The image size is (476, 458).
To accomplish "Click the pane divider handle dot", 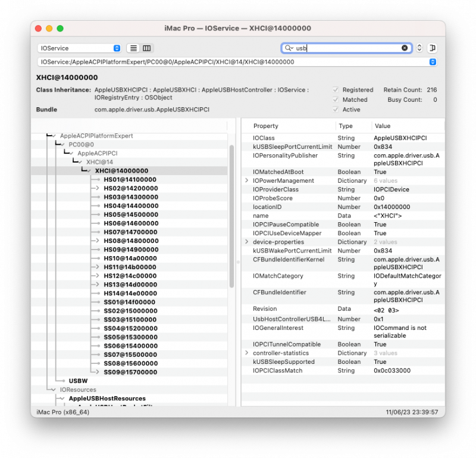I will (238, 262).
